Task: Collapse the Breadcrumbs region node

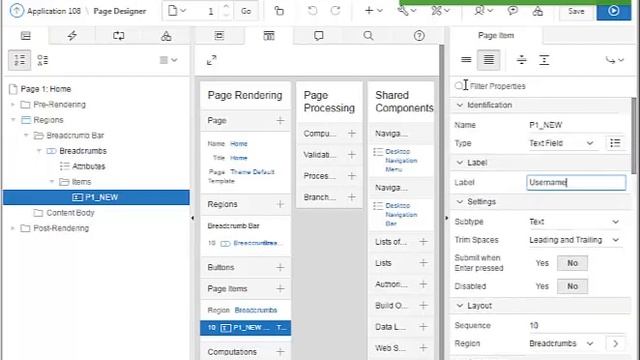Action: (39, 151)
